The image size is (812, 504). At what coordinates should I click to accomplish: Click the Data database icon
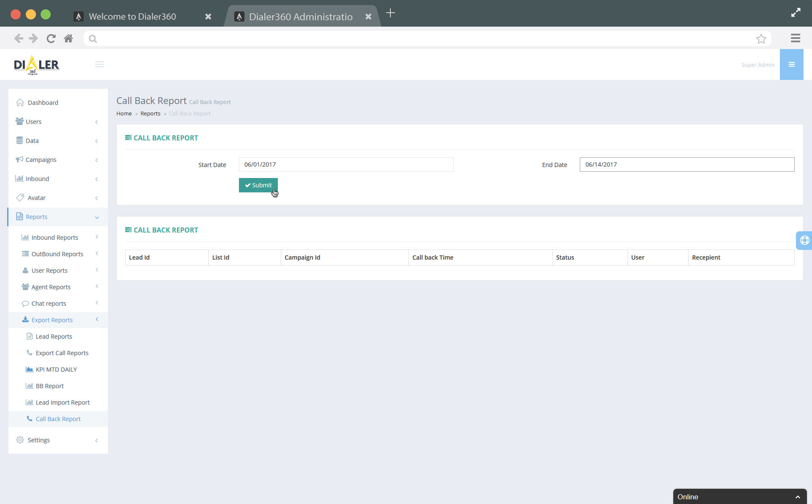[19, 140]
